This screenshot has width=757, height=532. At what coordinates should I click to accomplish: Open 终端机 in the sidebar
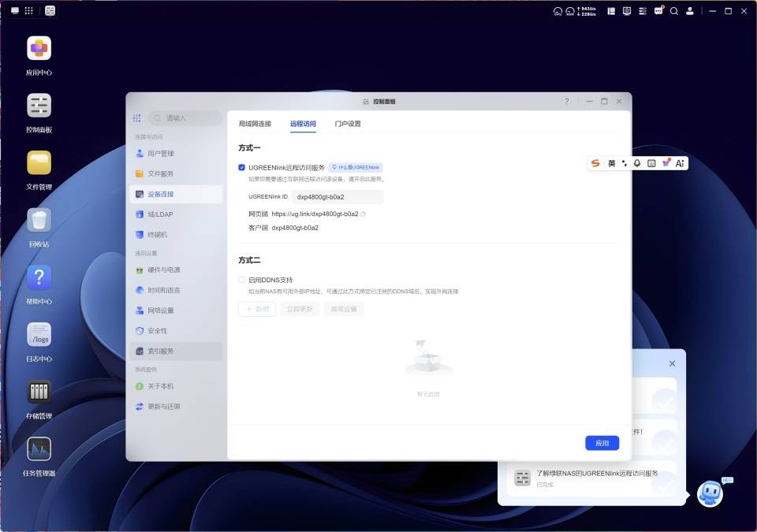point(176,235)
